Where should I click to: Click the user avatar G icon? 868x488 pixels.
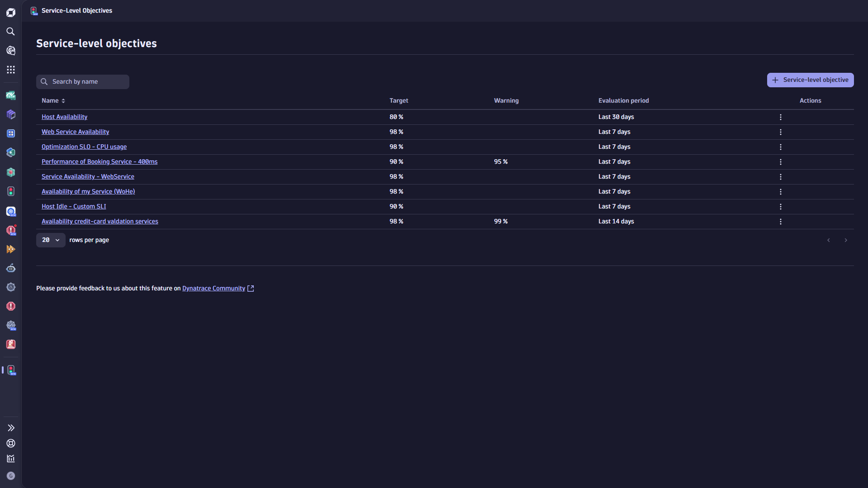point(11,476)
